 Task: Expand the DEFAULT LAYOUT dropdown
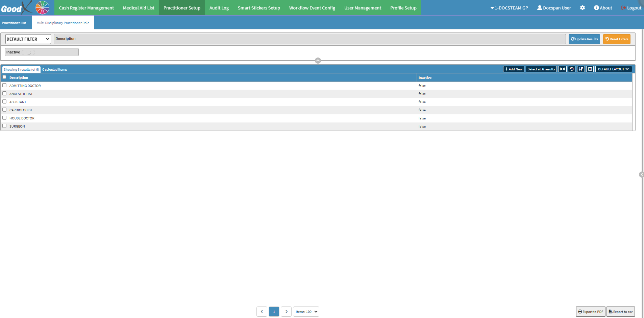[x=613, y=69]
